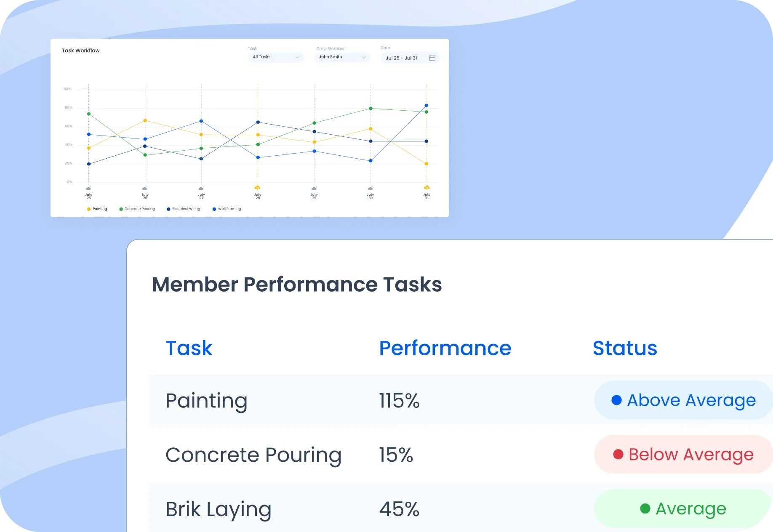Click the Above Average status badge for Painting
Screen dimensions: 773x532
pyautogui.click(x=682, y=400)
